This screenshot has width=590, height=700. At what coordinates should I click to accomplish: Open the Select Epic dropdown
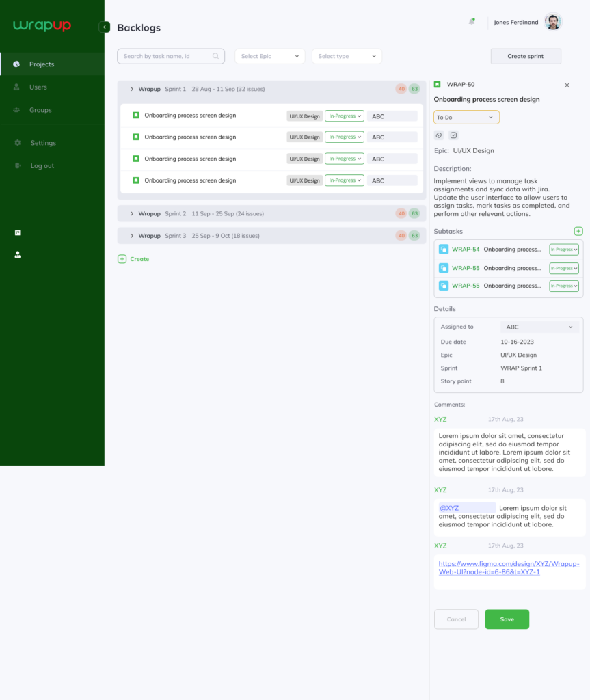(x=269, y=56)
